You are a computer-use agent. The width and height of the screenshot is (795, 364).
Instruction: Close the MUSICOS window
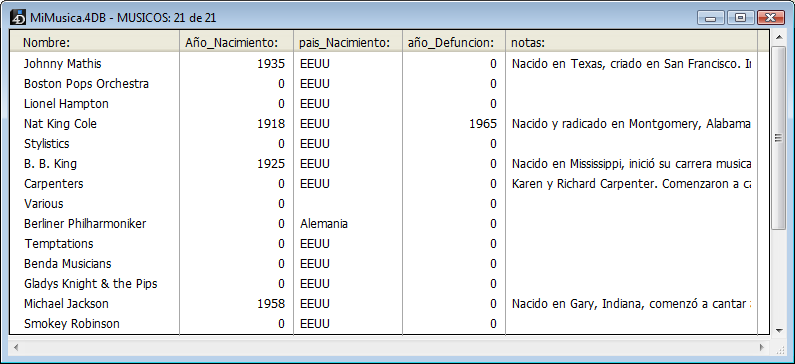pos(771,18)
